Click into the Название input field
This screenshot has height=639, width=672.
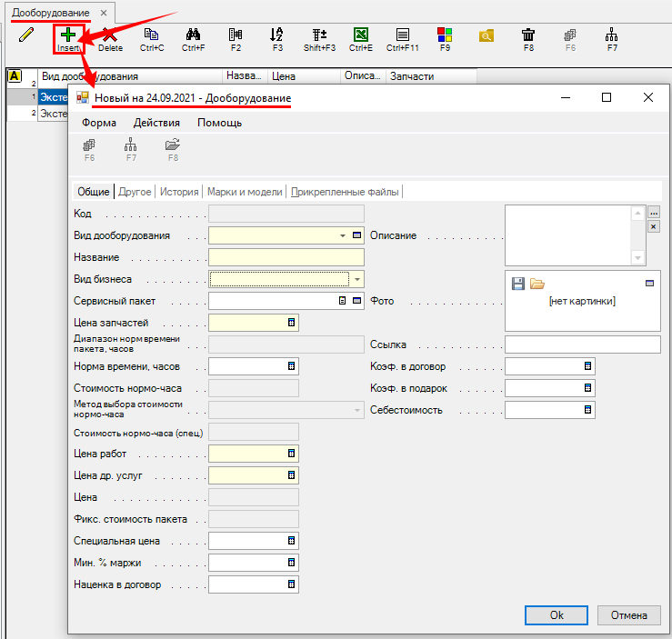tap(286, 257)
